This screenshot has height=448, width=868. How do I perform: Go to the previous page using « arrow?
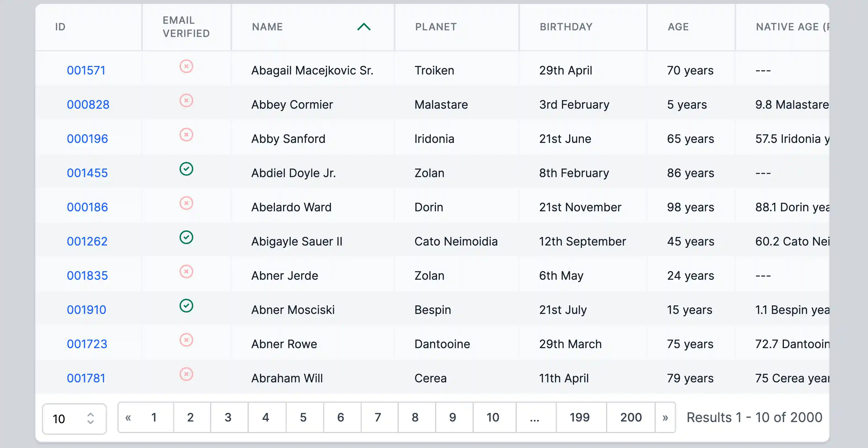pyautogui.click(x=128, y=418)
